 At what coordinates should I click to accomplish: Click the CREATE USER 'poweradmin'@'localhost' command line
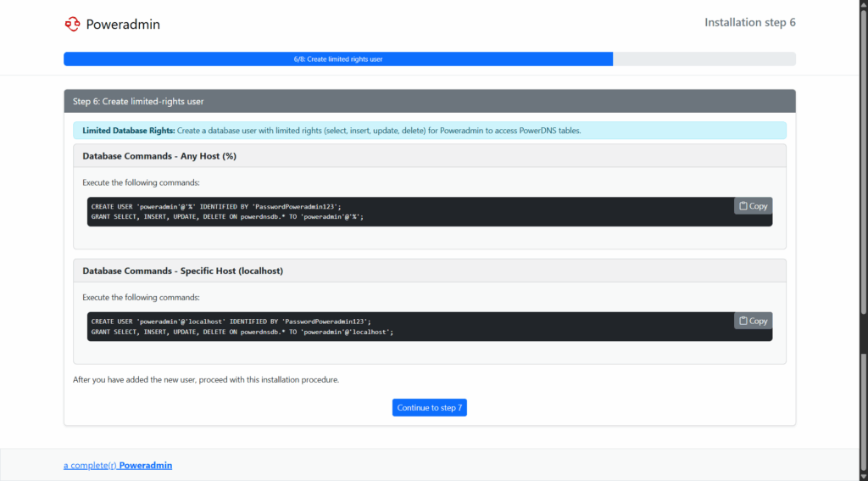coord(231,322)
